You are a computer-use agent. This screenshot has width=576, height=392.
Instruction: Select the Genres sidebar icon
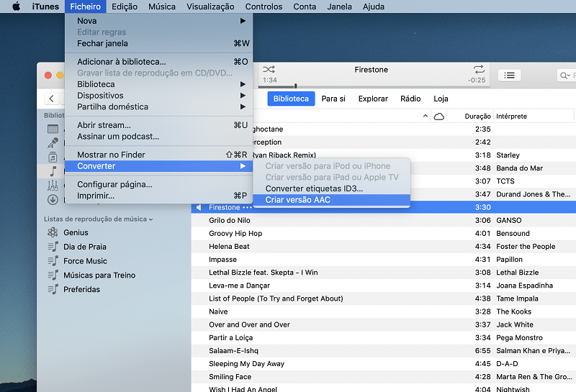click(x=53, y=186)
